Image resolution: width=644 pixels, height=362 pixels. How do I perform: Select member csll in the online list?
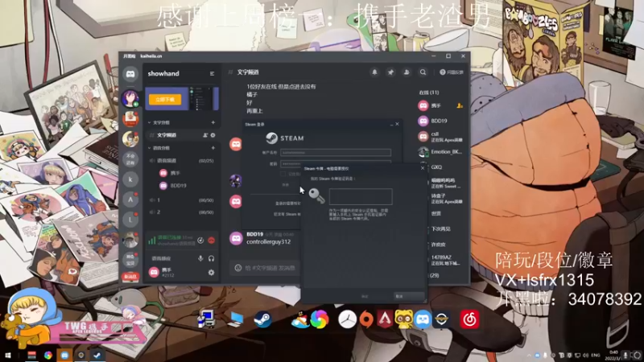[440, 137]
